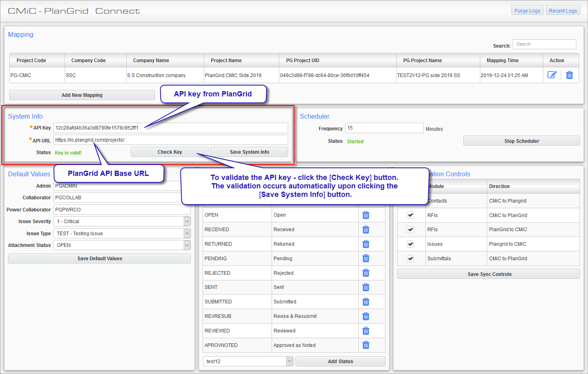Delete the REVIEWED status row
Screen dimensions: 588x374
pos(366,331)
